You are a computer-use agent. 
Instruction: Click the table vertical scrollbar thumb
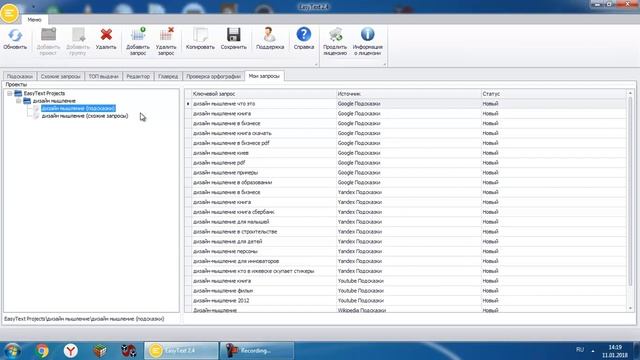[630, 191]
